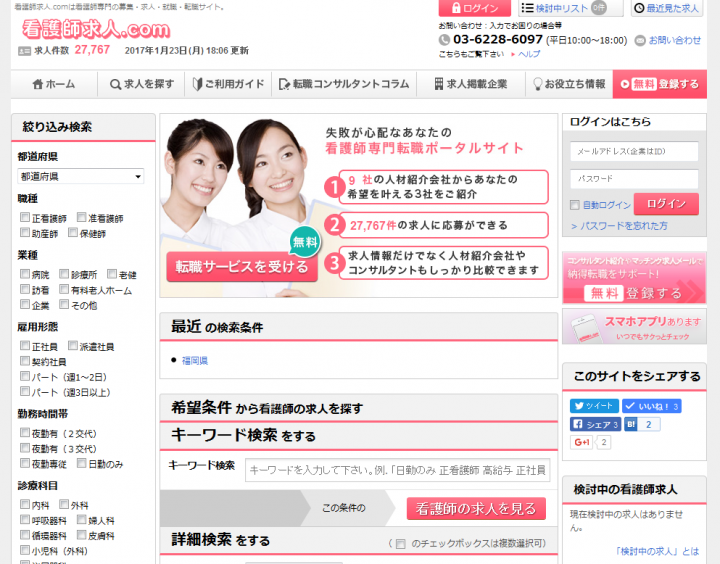Click the スマホアプリ banner image
This screenshot has width=720, height=564.
tap(633, 326)
